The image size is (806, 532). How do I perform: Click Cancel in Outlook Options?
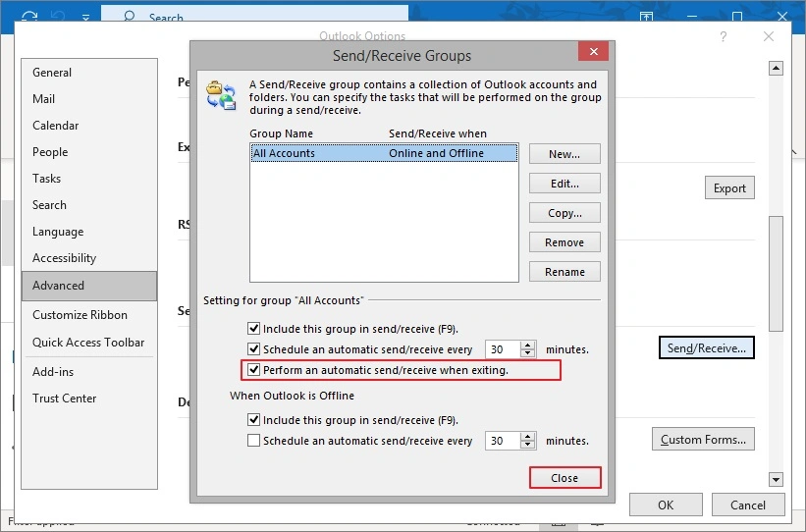[748, 505]
